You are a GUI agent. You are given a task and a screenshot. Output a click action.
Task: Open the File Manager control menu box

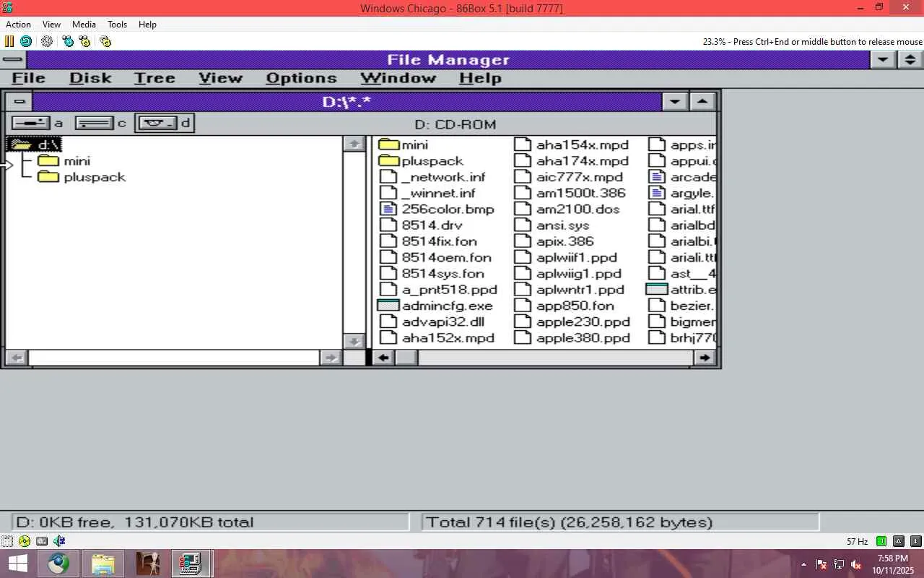click(x=12, y=60)
